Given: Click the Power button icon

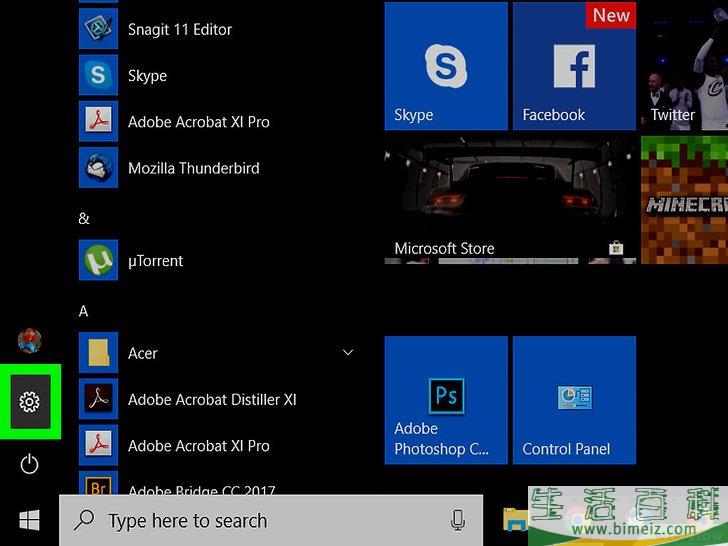Looking at the screenshot, I should (x=29, y=463).
